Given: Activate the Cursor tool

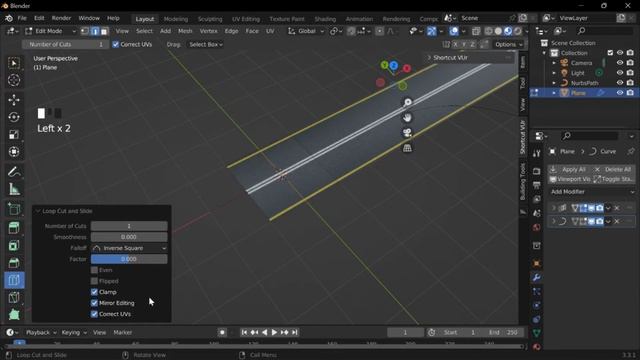Looking at the screenshot, I should [x=14, y=80].
